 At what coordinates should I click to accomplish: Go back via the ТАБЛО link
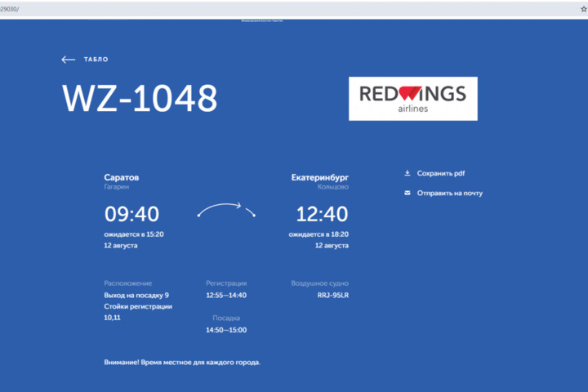click(x=96, y=60)
